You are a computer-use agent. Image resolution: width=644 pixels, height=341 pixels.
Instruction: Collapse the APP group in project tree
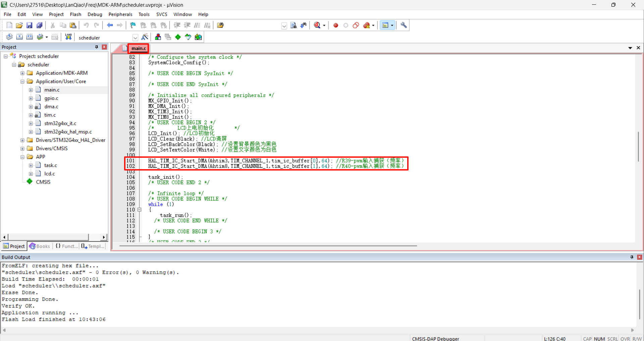22,157
